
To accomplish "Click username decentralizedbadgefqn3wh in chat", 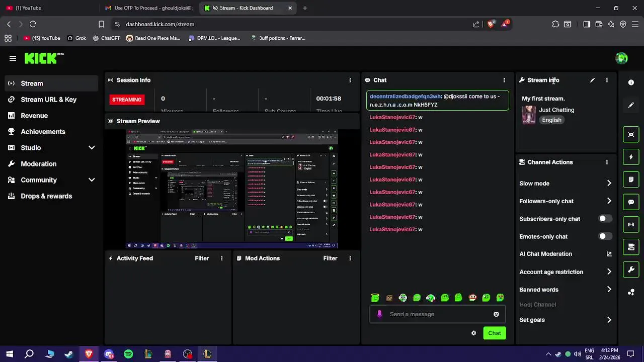I will 405,96.
